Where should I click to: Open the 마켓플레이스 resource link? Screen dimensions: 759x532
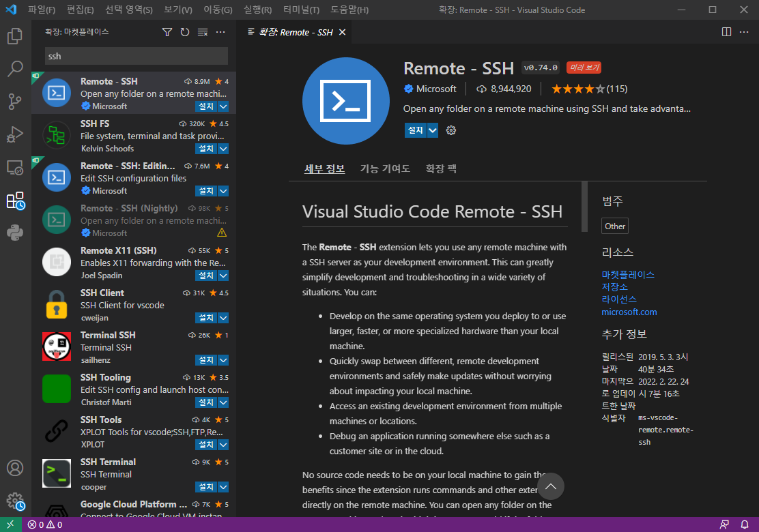click(628, 275)
